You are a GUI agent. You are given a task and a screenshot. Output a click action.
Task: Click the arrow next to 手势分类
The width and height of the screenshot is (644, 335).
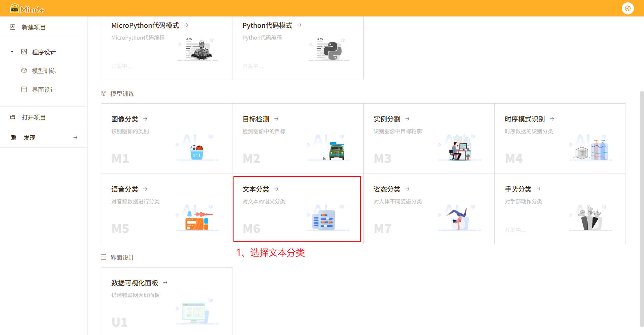point(539,189)
